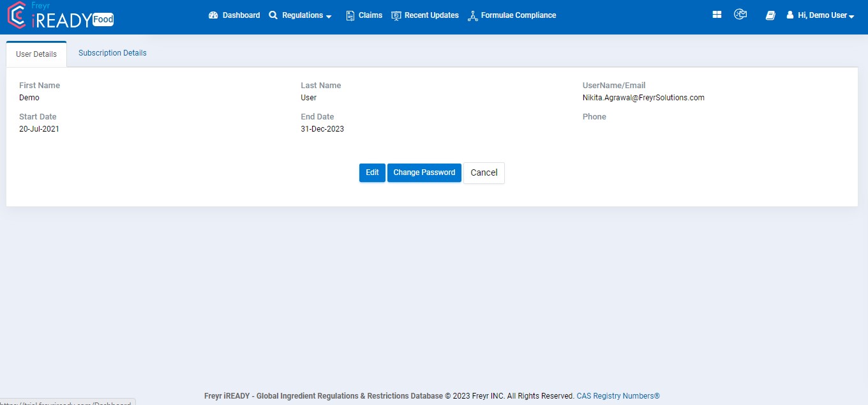This screenshot has width=868, height=405.
Task: Open the four-square grid icon in header
Action: tap(717, 15)
